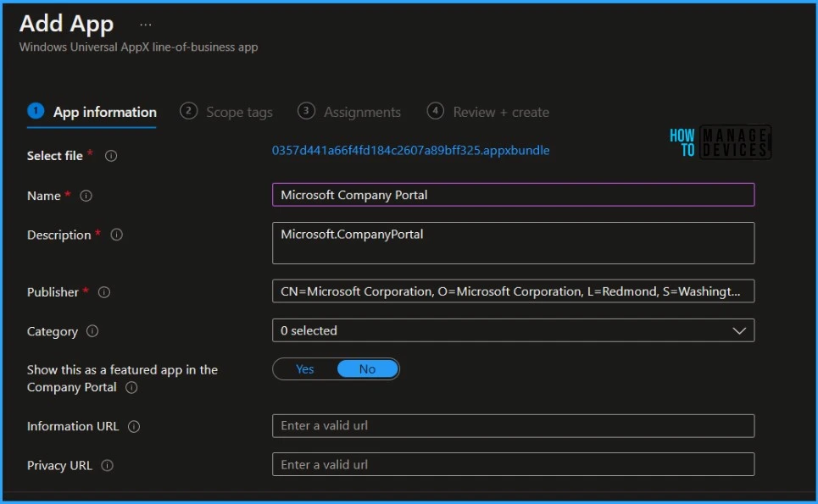The height and width of the screenshot is (504, 818).
Task: Go to the Review + create step
Action: [487, 112]
